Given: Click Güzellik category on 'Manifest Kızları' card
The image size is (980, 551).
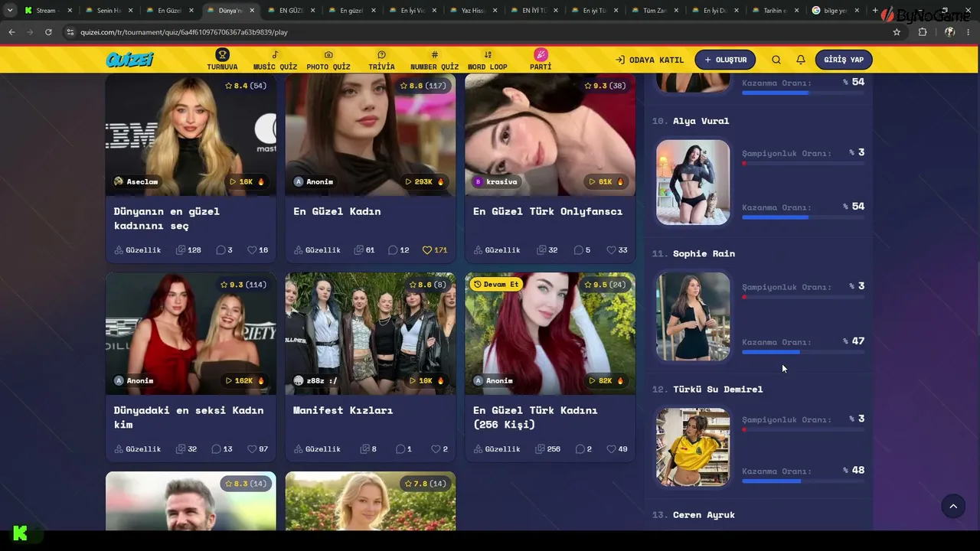Looking at the screenshot, I should click(317, 449).
